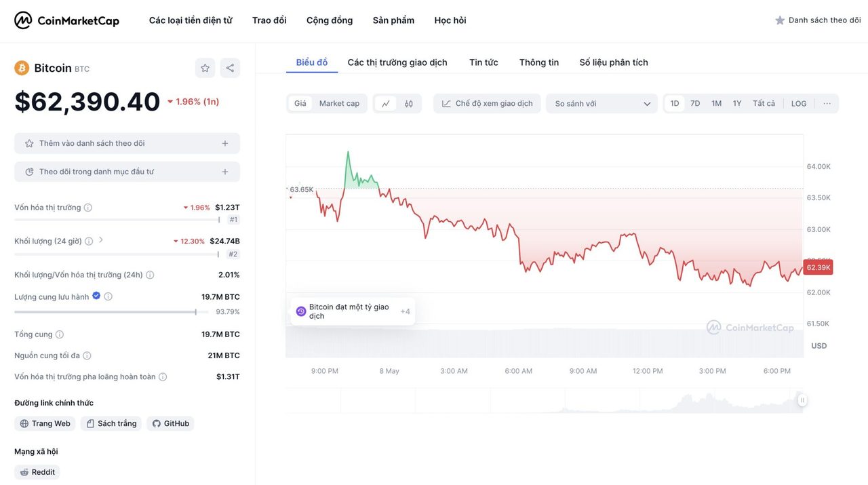Open info icon for Vốn hóa thị trường

click(88, 208)
